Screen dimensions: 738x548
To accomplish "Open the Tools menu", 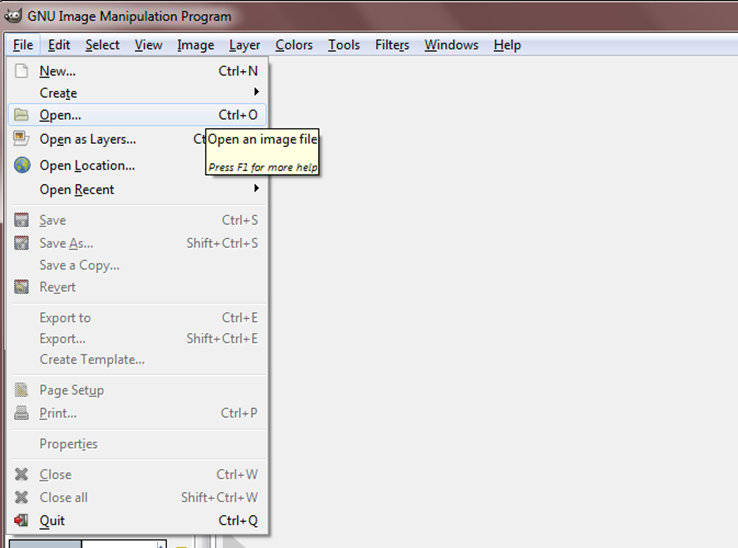I will point(344,45).
